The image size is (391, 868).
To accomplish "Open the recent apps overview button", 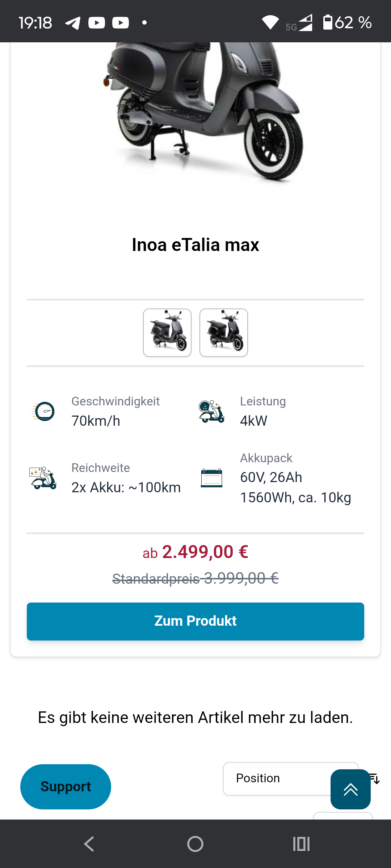I will [301, 844].
